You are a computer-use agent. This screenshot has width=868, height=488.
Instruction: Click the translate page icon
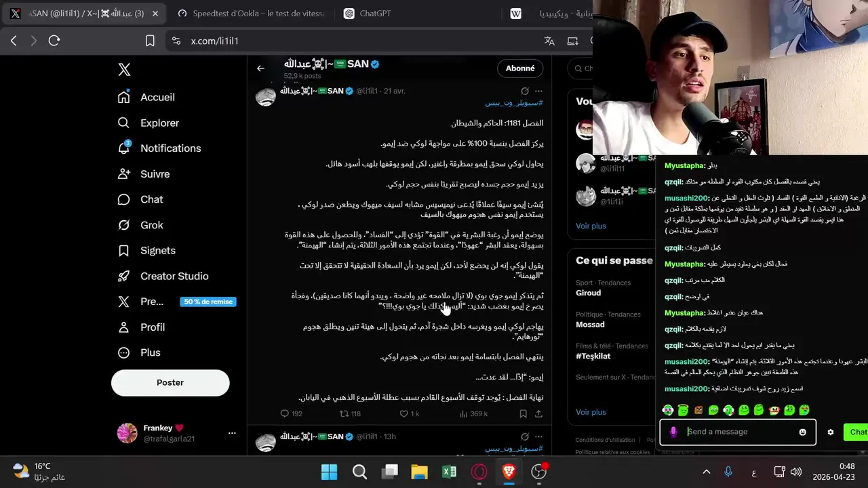click(x=549, y=41)
